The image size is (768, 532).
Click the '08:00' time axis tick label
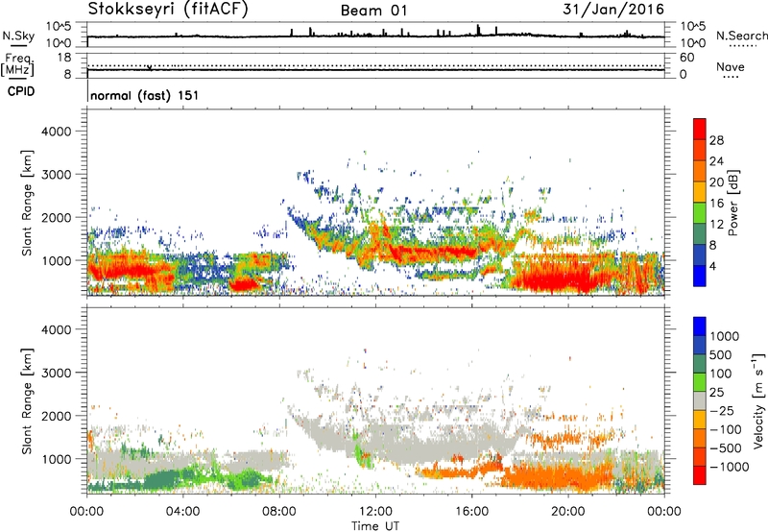tap(278, 512)
